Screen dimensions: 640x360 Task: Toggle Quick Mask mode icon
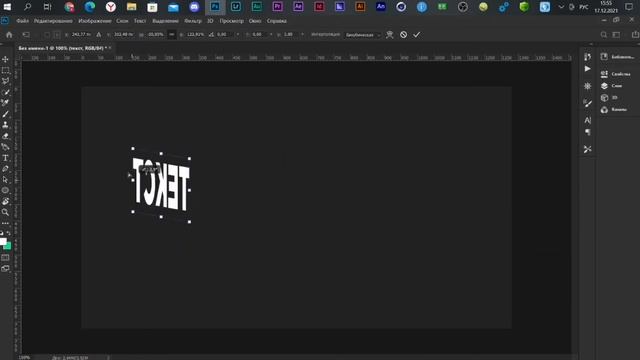[x=5, y=258]
